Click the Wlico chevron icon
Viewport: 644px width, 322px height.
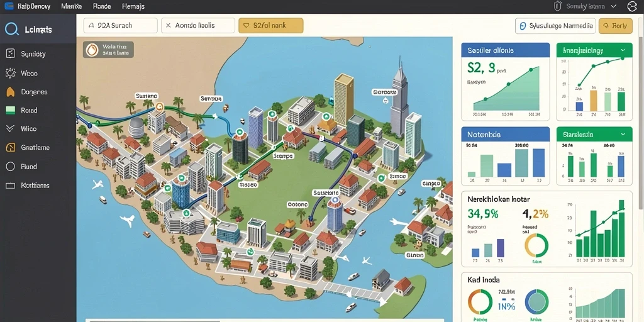[x=10, y=128]
